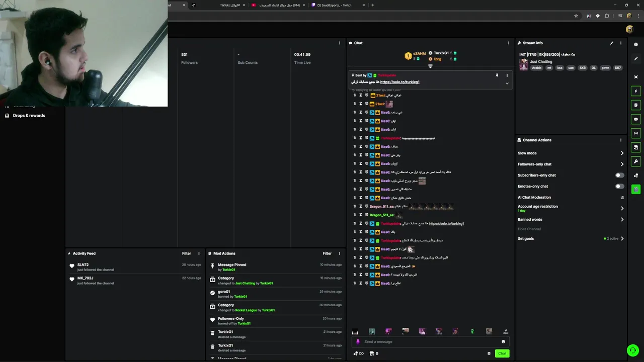The width and height of the screenshot is (644, 362).
Task: Click sidebar channel points icon
Action: pyautogui.click(x=636, y=175)
